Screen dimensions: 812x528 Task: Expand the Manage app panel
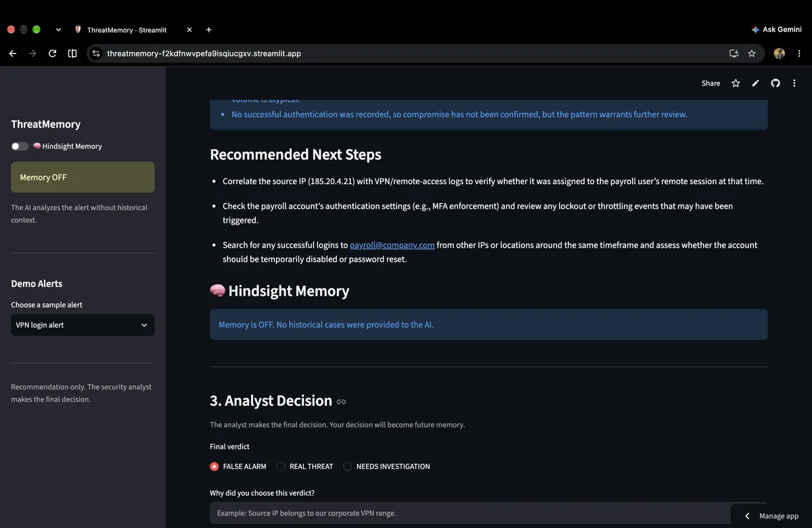pyautogui.click(x=771, y=516)
